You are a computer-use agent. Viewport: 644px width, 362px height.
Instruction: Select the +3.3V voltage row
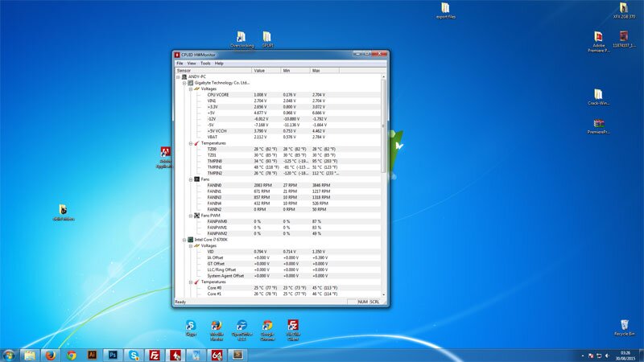coord(278,107)
